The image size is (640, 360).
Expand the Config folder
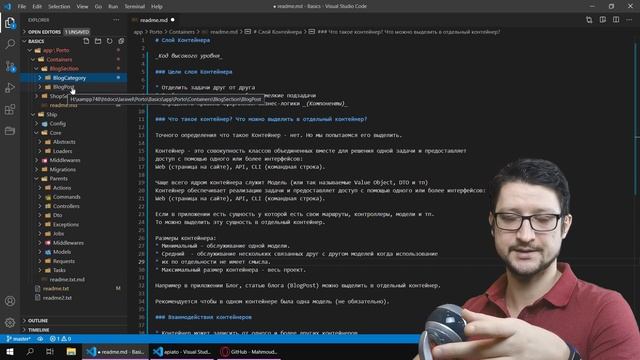click(36, 124)
